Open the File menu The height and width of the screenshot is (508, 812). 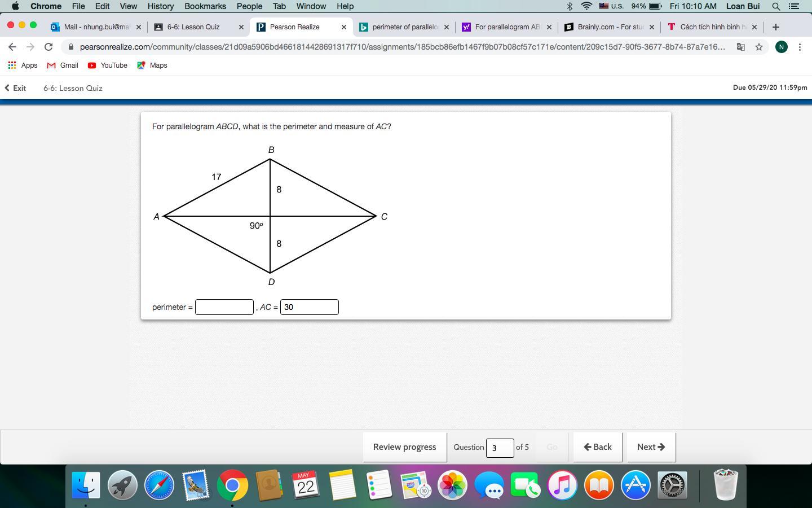[78, 6]
